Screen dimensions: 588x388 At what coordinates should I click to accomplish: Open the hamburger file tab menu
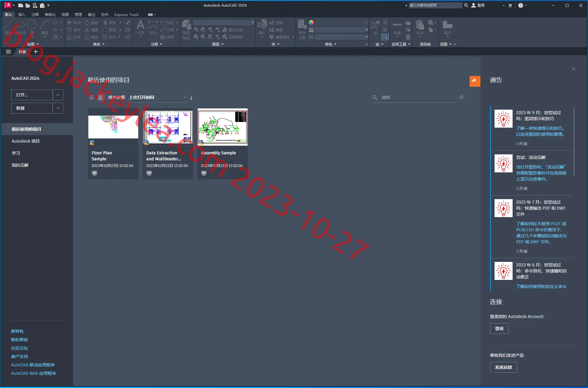click(8, 52)
